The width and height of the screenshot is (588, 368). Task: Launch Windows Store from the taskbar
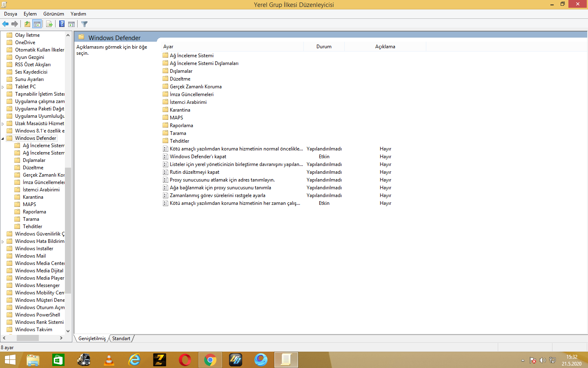(58, 360)
